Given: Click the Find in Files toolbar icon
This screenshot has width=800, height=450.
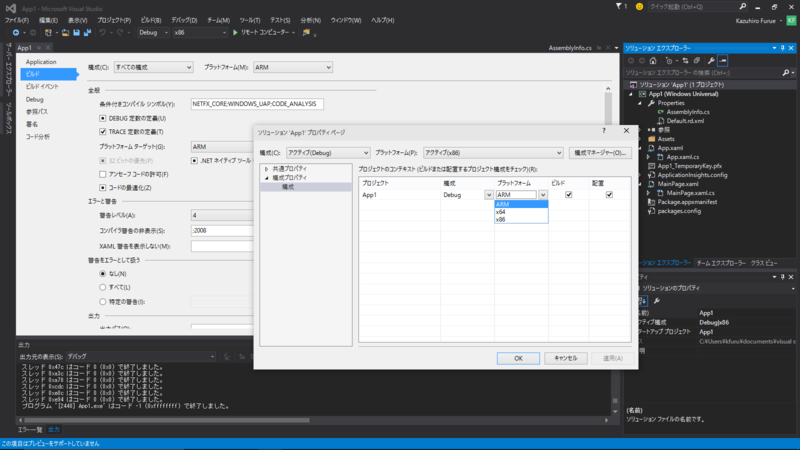Looking at the screenshot, I should 306,33.
